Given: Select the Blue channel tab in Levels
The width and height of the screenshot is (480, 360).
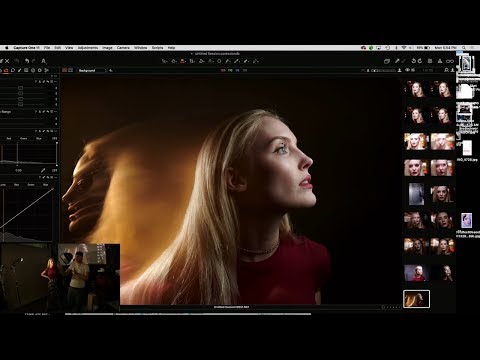Looking at the screenshot, I should coord(38,138).
